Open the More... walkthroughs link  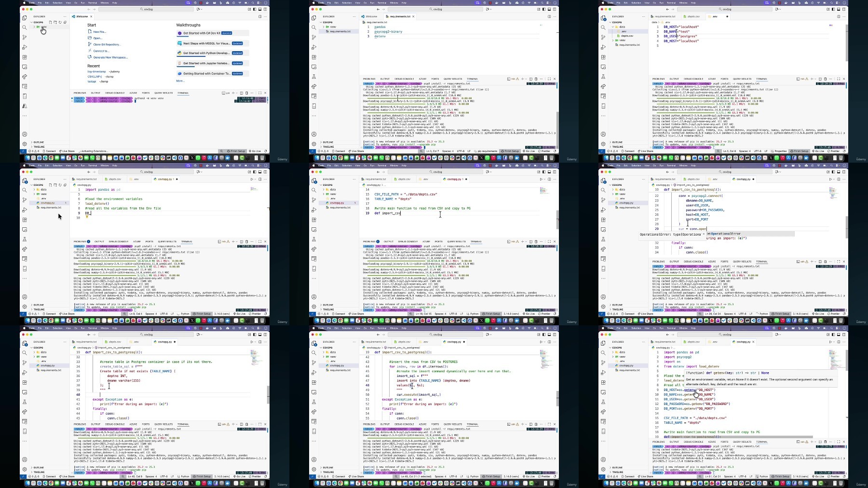tap(180, 81)
